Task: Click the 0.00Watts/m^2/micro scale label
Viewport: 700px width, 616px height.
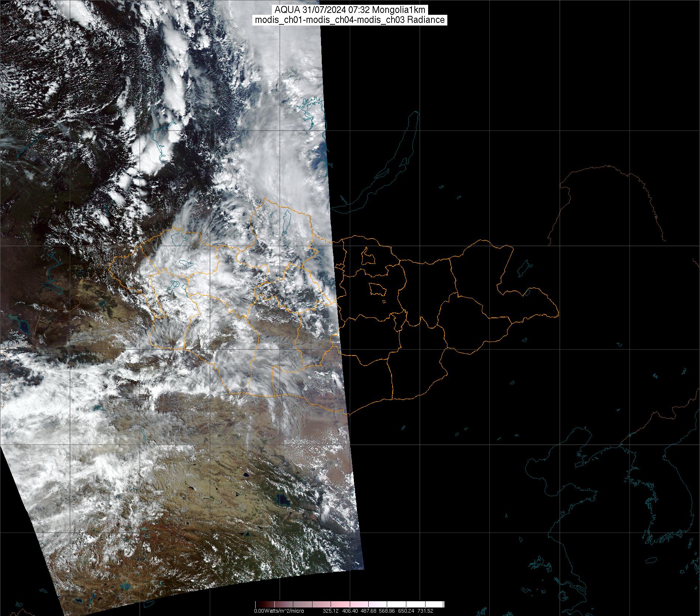Action: click(x=279, y=611)
